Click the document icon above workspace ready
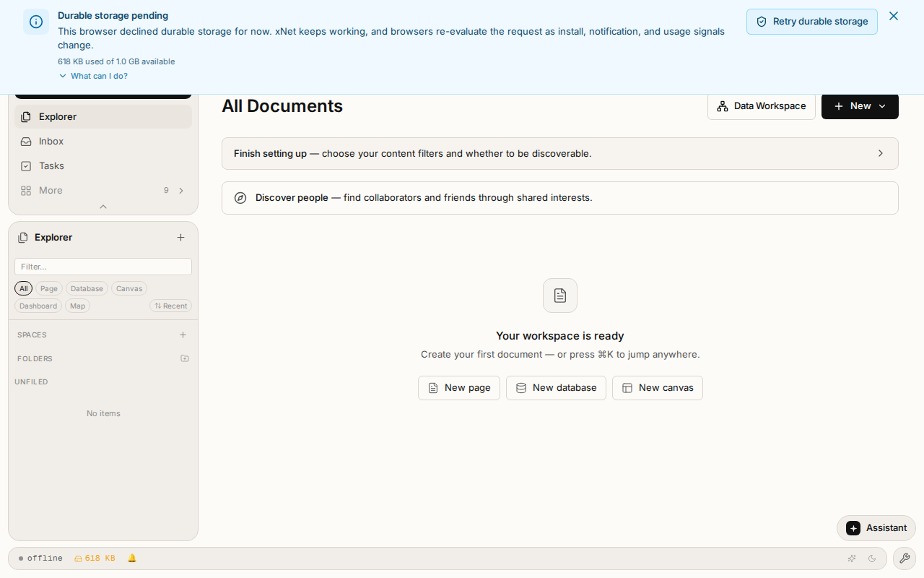924x578 pixels. [x=560, y=296]
